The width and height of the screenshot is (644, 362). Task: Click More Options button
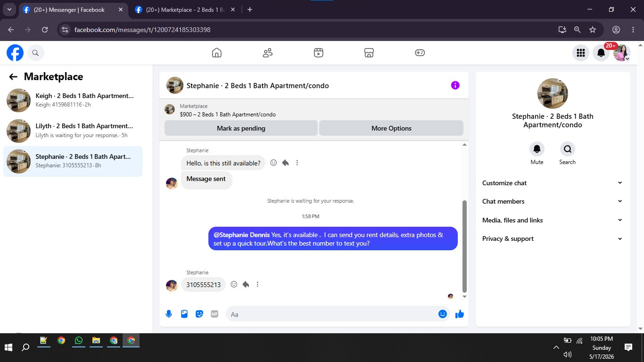391,128
